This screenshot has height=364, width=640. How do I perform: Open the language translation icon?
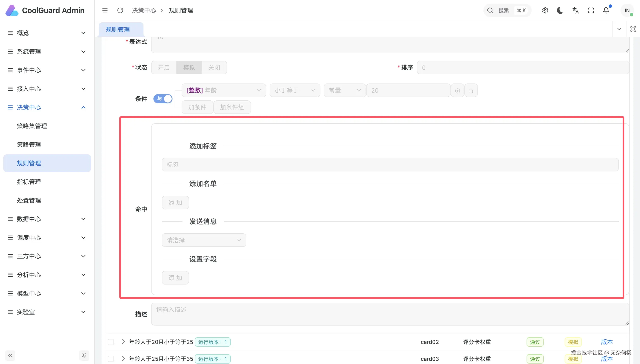(x=575, y=11)
